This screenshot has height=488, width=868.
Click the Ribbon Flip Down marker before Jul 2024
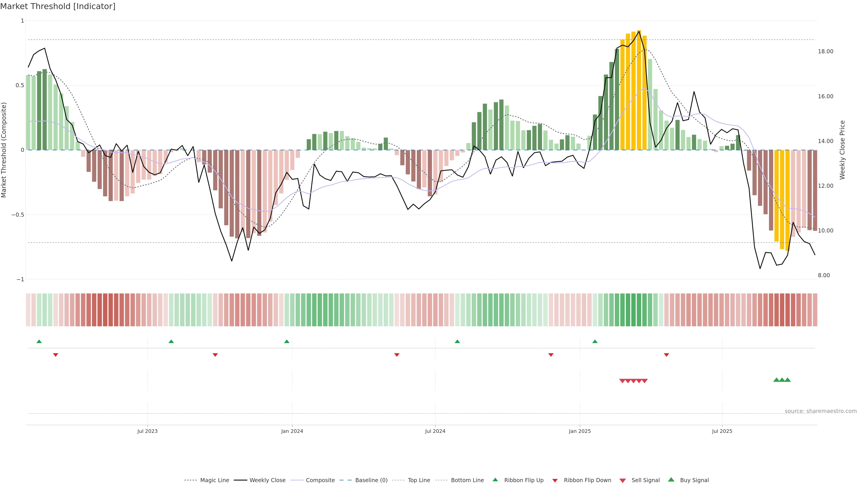click(x=397, y=355)
